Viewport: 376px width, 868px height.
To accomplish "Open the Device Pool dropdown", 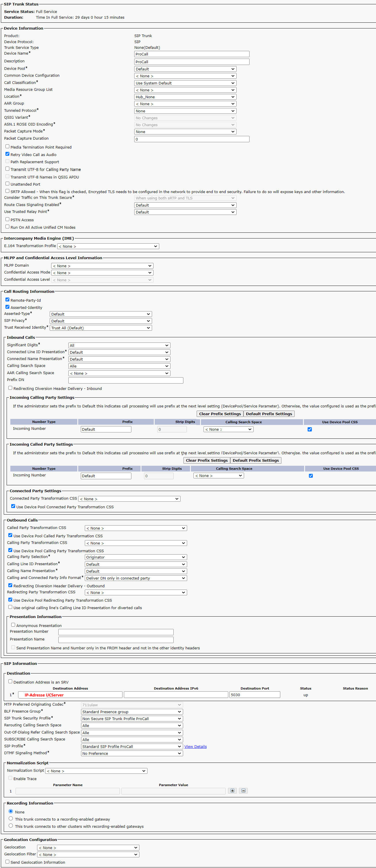I will tap(185, 69).
